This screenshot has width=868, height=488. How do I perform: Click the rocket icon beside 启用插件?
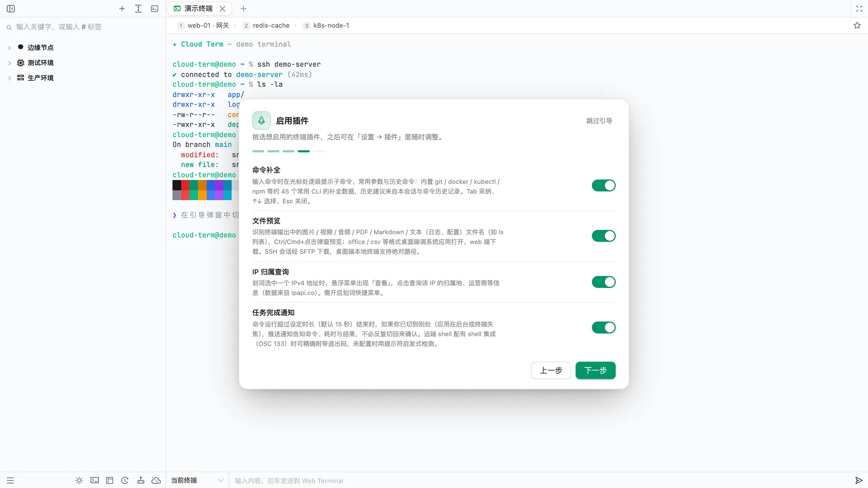(261, 121)
